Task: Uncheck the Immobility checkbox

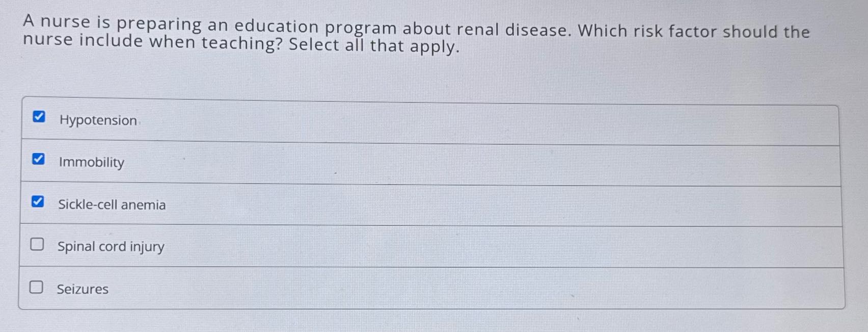Action: 39,159
